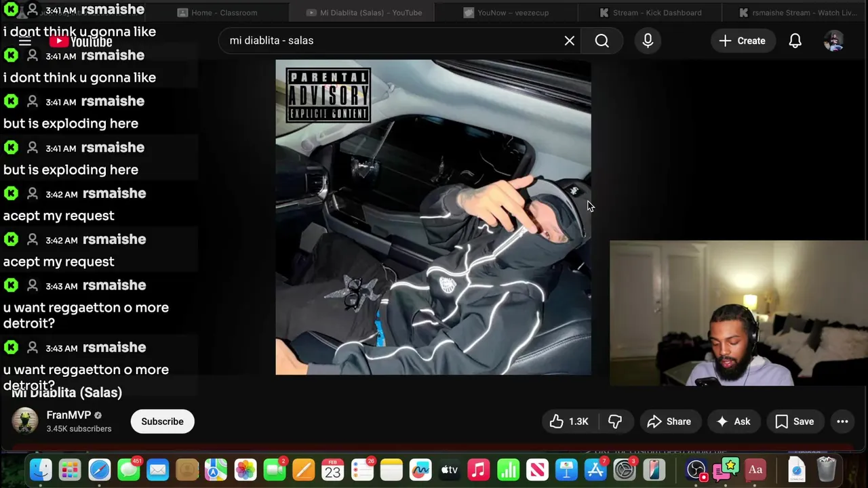868x488 pixels.
Task: Open Launchpad from the Dock
Action: (70, 470)
